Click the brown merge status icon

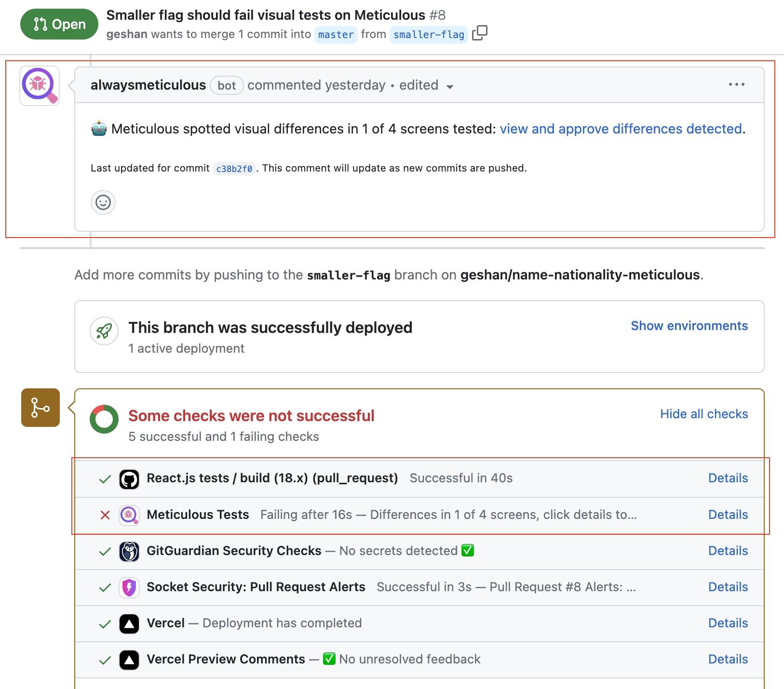41,408
